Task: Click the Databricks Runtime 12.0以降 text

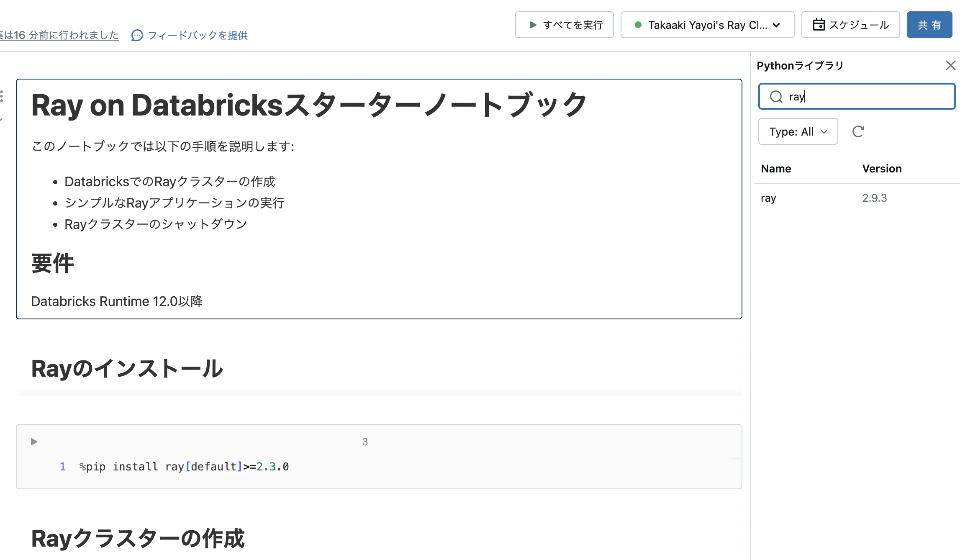Action: pos(117,301)
